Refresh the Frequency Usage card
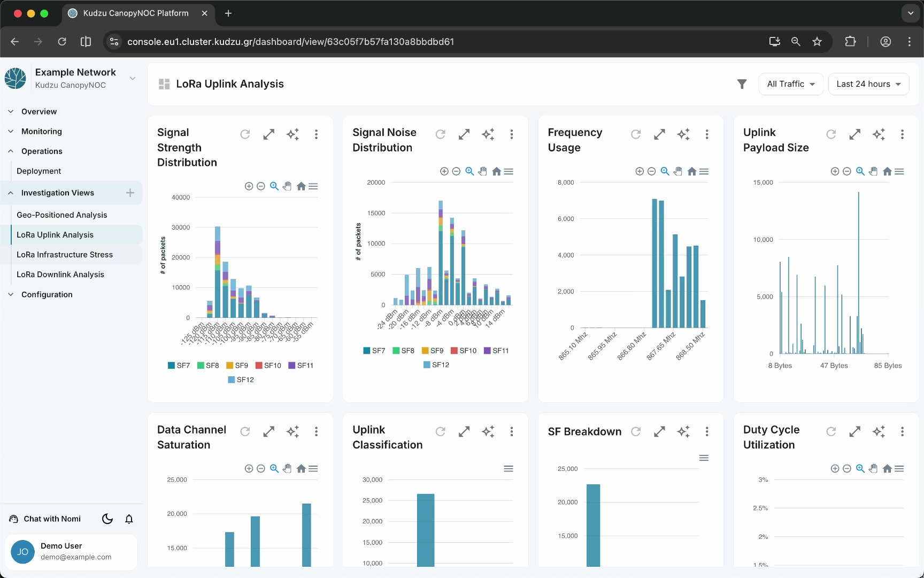Screen dimensions: 924x578 point(636,134)
